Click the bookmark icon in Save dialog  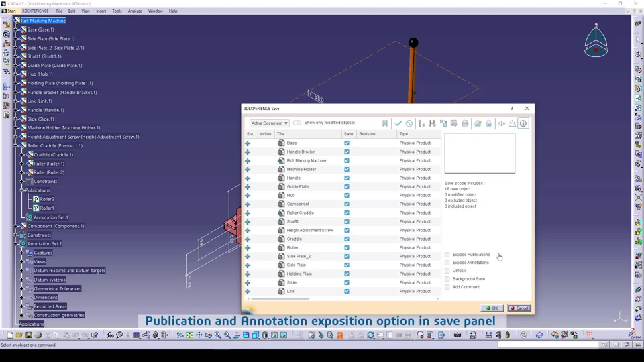385,123
